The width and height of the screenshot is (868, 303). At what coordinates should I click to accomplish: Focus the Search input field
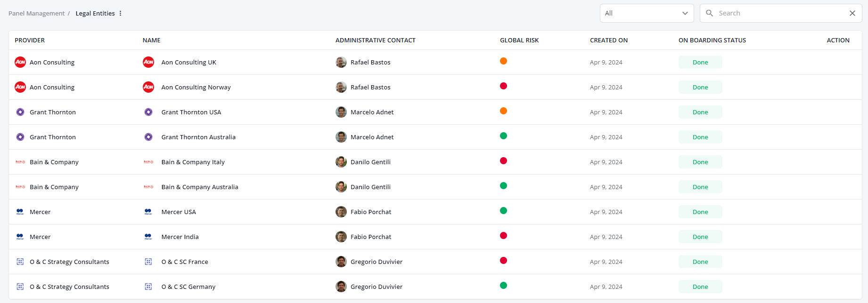tap(780, 13)
